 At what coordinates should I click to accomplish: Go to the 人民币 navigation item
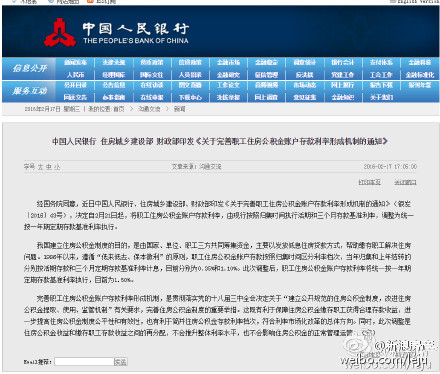click(x=75, y=75)
